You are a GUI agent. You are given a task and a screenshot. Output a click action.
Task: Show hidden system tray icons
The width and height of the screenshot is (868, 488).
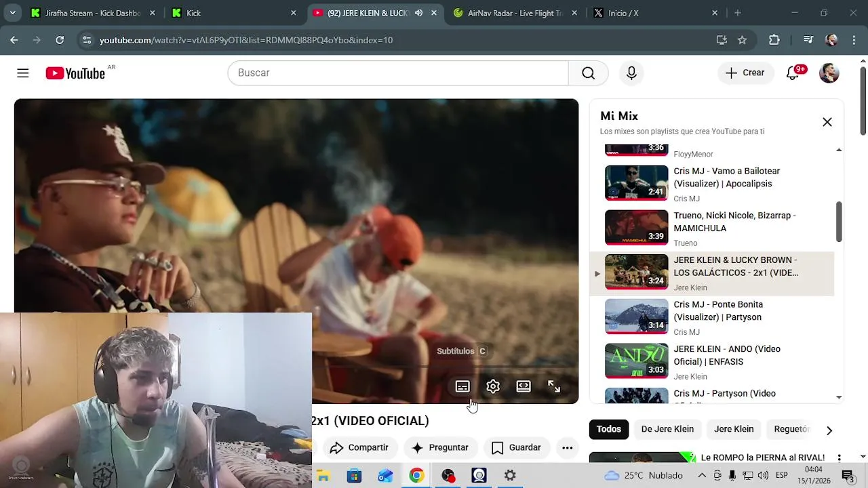702,476
